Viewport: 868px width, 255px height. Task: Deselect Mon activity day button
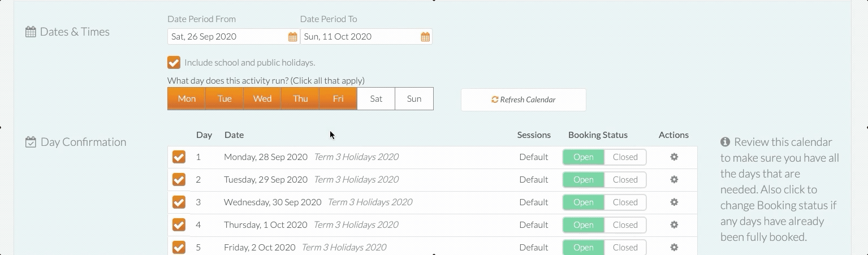pos(187,98)
